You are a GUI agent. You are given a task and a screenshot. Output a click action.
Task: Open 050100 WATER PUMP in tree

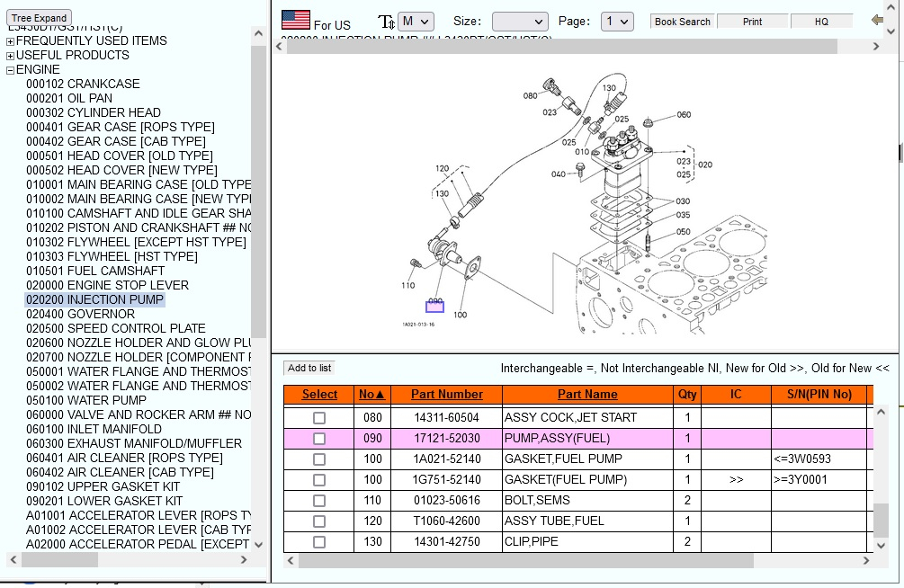click(86, 401)
